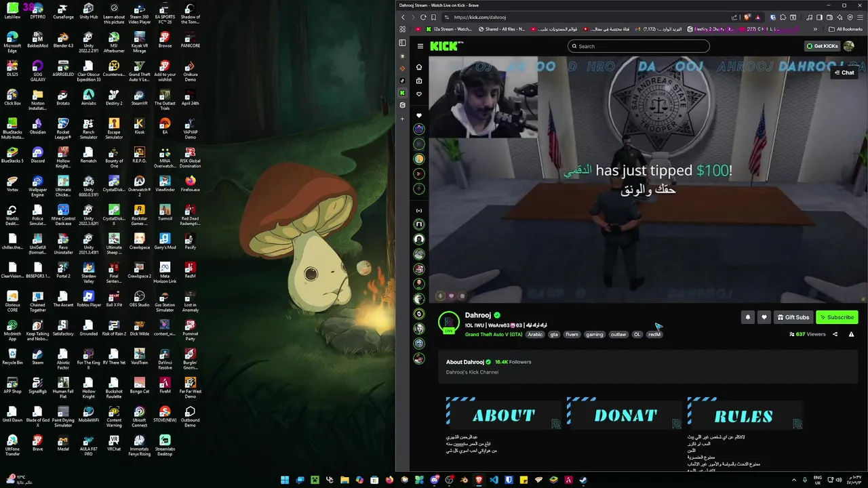Click the Kick Home icon in sidebar
Screen dimensions: 868x488
(x=419, y=67)
